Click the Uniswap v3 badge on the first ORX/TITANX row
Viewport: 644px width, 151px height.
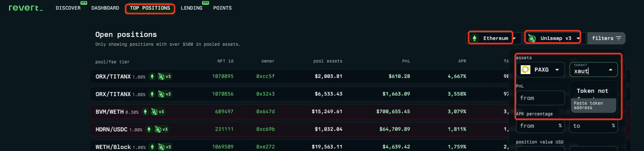165,76
